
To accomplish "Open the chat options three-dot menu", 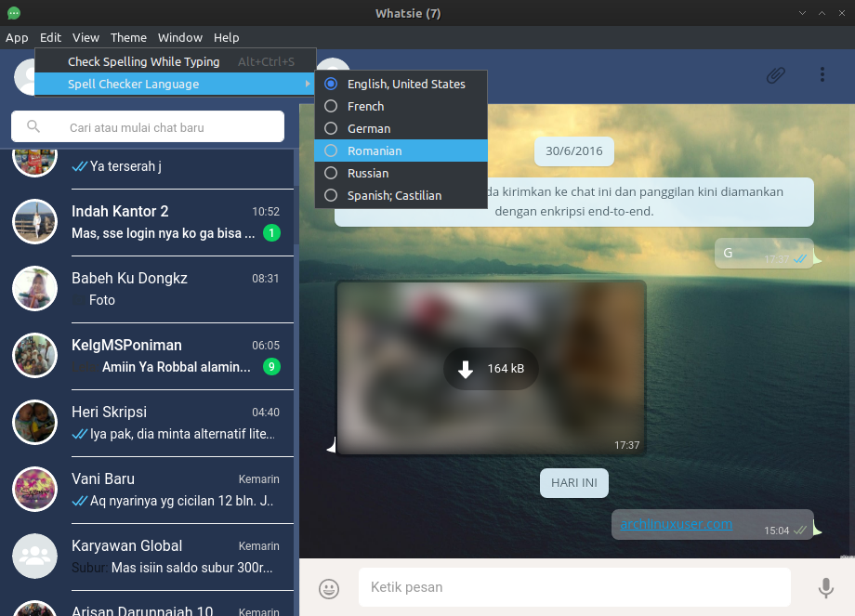I will tap(822, 74).
